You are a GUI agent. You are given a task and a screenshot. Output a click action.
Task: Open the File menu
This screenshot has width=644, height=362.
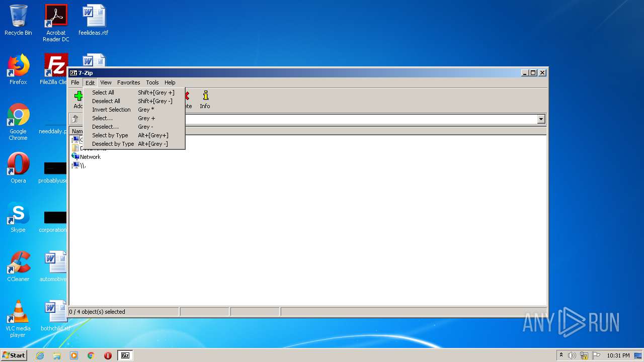click(75, 82)
